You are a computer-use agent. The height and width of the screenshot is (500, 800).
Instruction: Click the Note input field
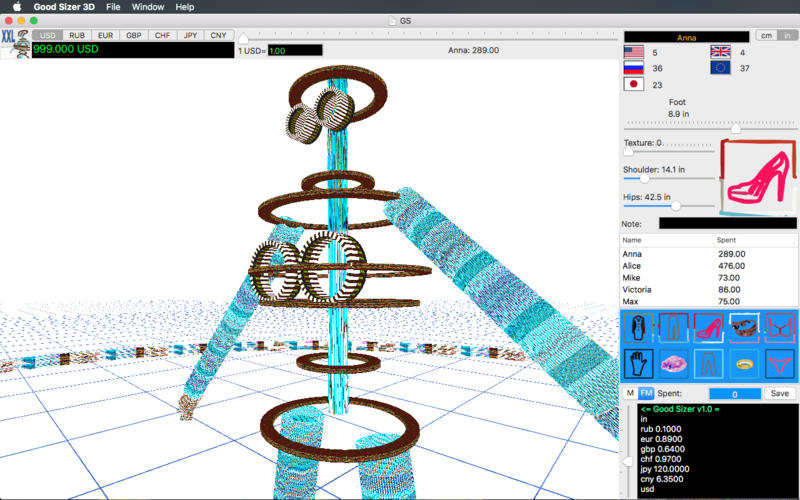[728, 223]
